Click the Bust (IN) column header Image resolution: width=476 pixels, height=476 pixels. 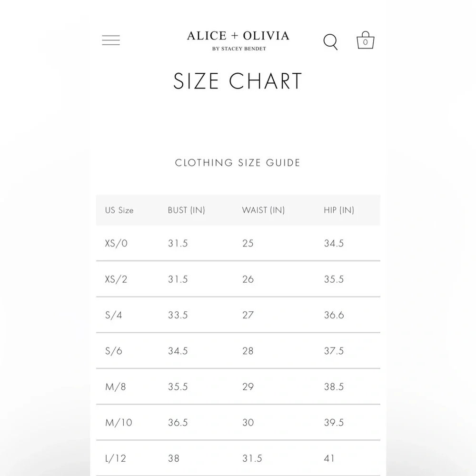tap(186, 210)
